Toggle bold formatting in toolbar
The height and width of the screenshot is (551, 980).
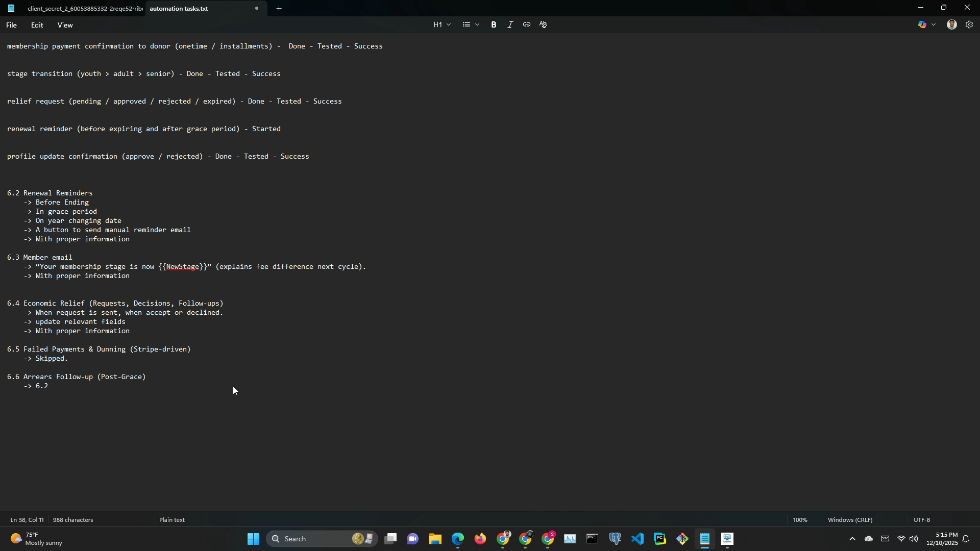pyautogui.click(x=494, y=24)
